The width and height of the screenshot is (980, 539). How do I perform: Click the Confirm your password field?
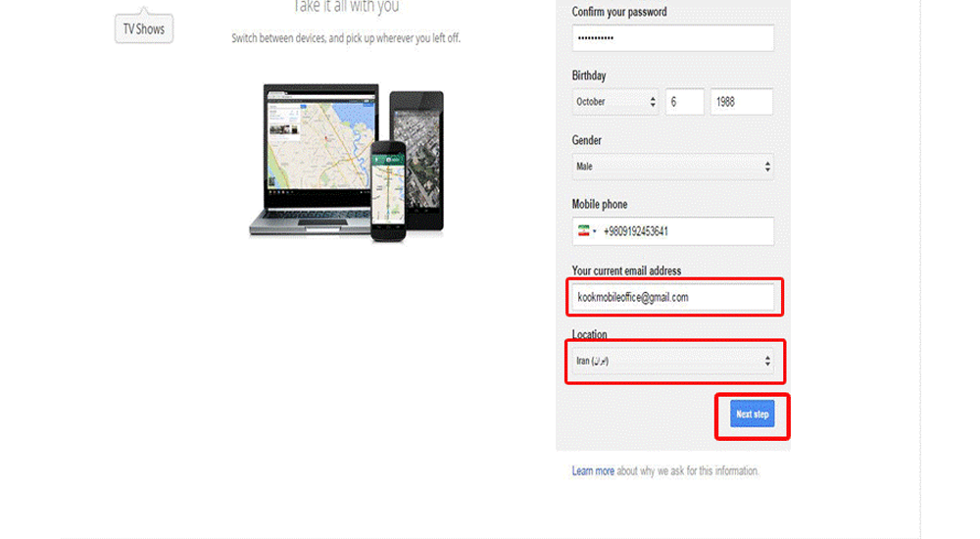[672, 38]
